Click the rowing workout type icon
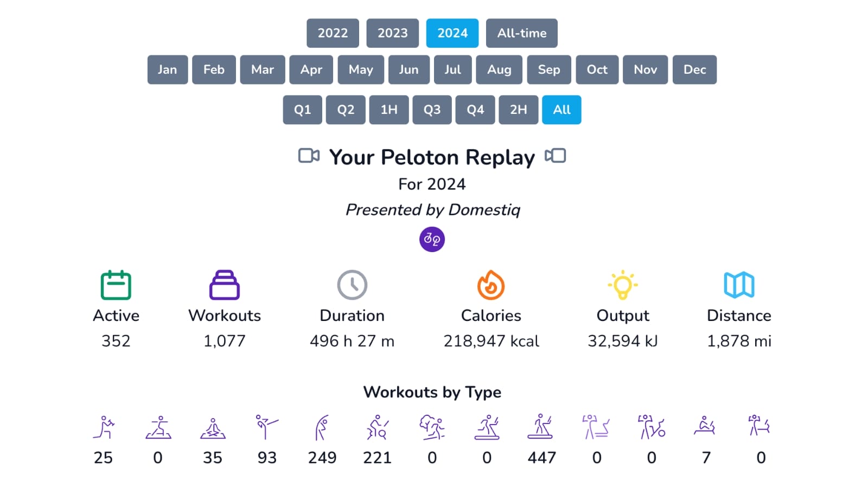868x488 pixels. pyautogui.click(x=705, y=426)
